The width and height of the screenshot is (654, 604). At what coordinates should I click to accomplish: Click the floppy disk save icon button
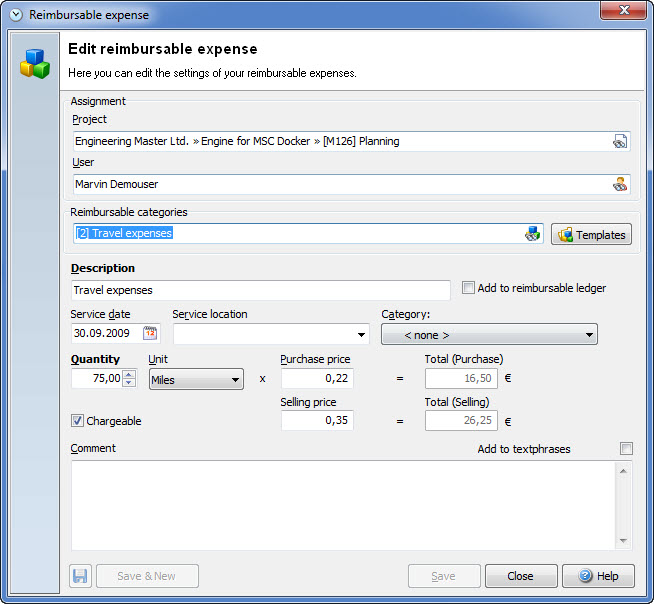pyautogui.click(x=80, y=576)
